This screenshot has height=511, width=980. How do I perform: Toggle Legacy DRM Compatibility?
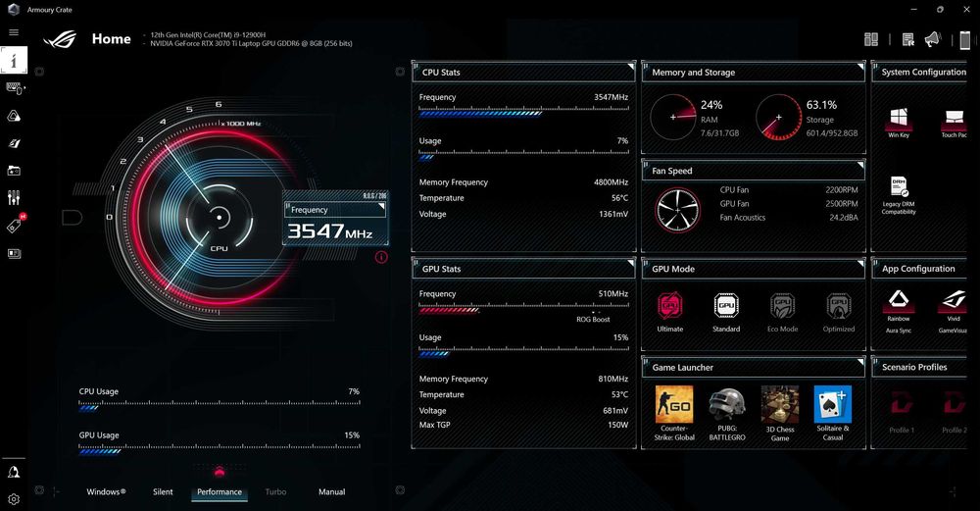pyautogui.click(x=899, y=195)
